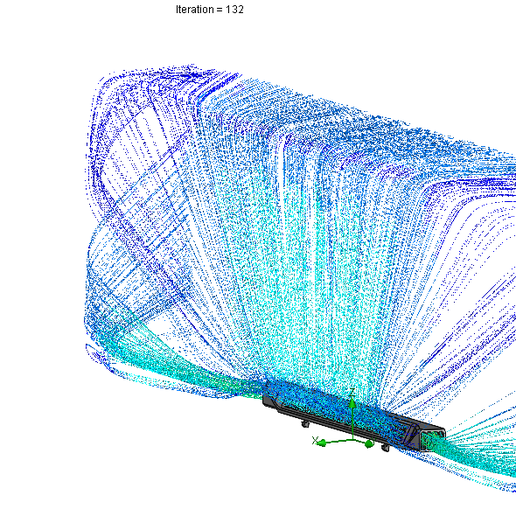
Task: Click the angled baffle near the housing's right end
Action: [411, 433]
